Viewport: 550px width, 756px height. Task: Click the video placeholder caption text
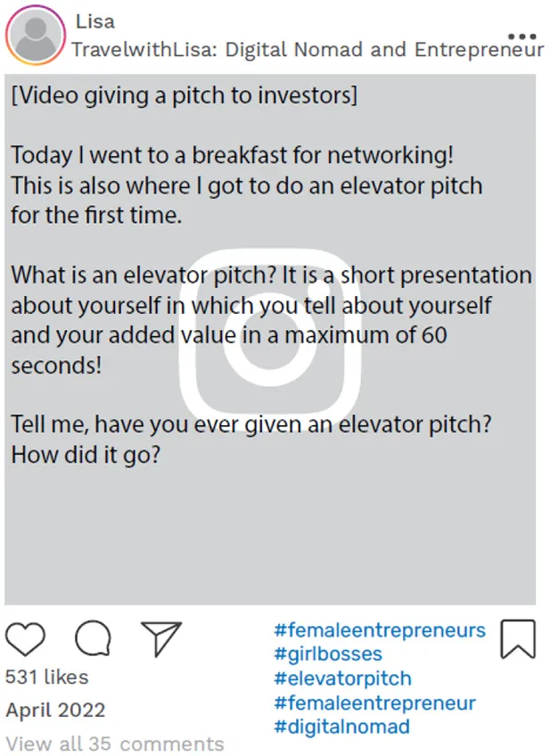click(184, 95)
